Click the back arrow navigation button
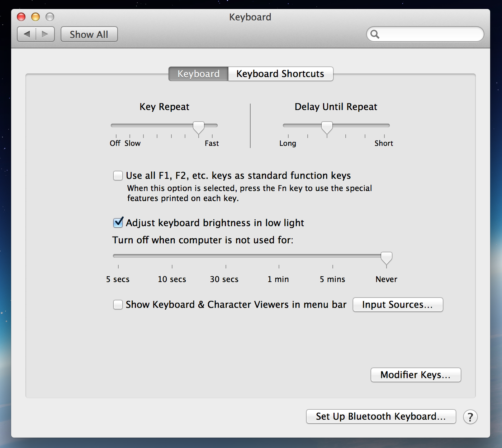Viewport: 502px width, 448px height. tap(27, 34)
